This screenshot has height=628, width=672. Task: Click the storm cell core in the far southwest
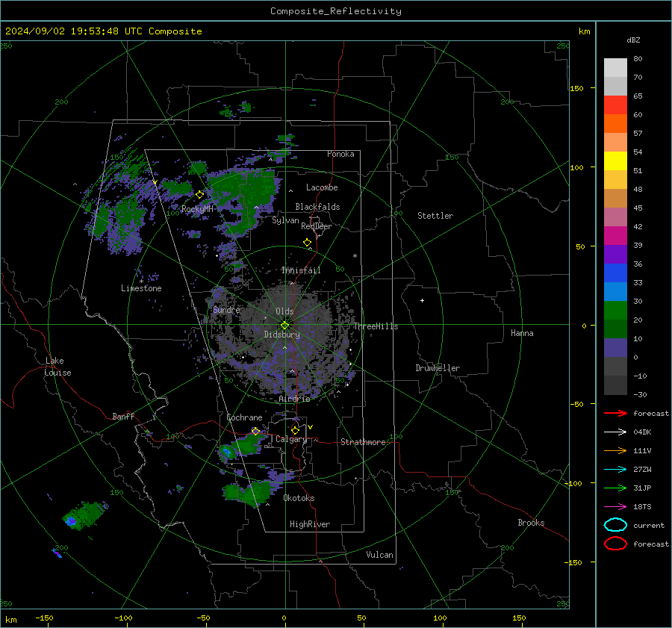coord(71,520)
